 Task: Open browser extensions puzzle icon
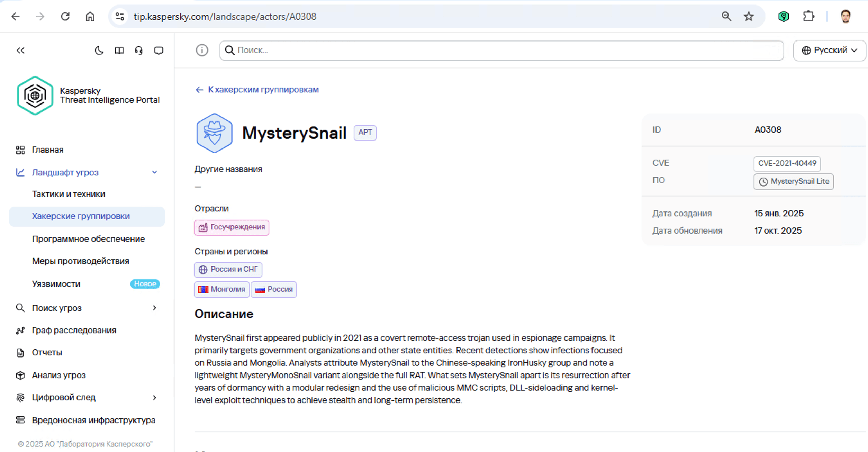(808, 16)
